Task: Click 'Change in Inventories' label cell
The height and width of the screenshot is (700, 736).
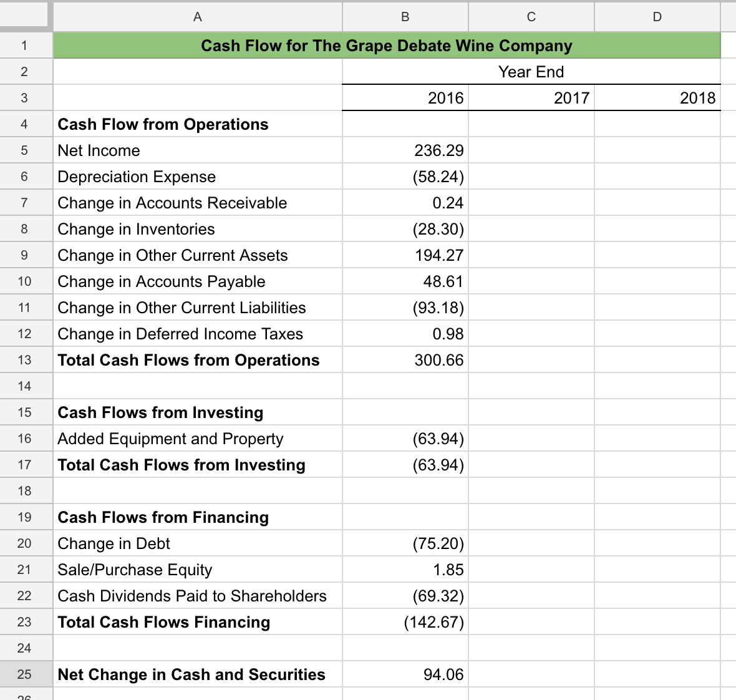Action: (x=198, y=229)
